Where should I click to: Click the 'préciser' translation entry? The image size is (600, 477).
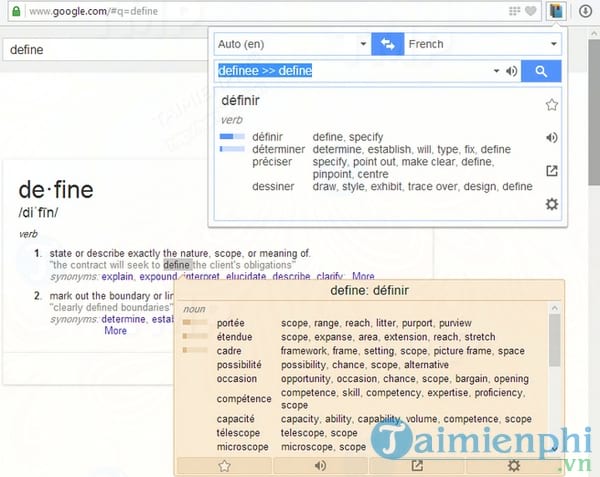pyautogui.click(x=272, y=162)
